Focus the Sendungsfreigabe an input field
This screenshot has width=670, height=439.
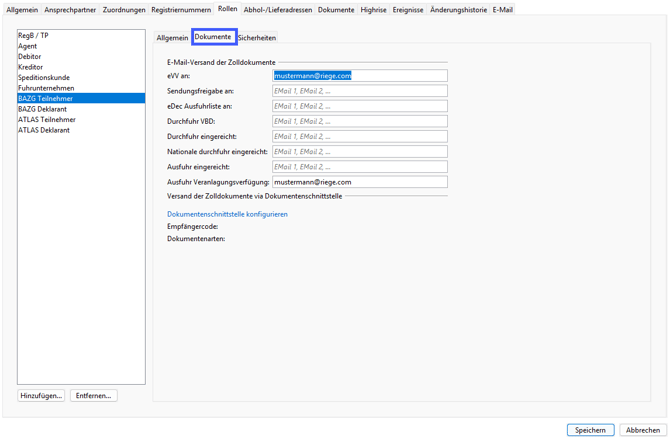tap(359, 91)
